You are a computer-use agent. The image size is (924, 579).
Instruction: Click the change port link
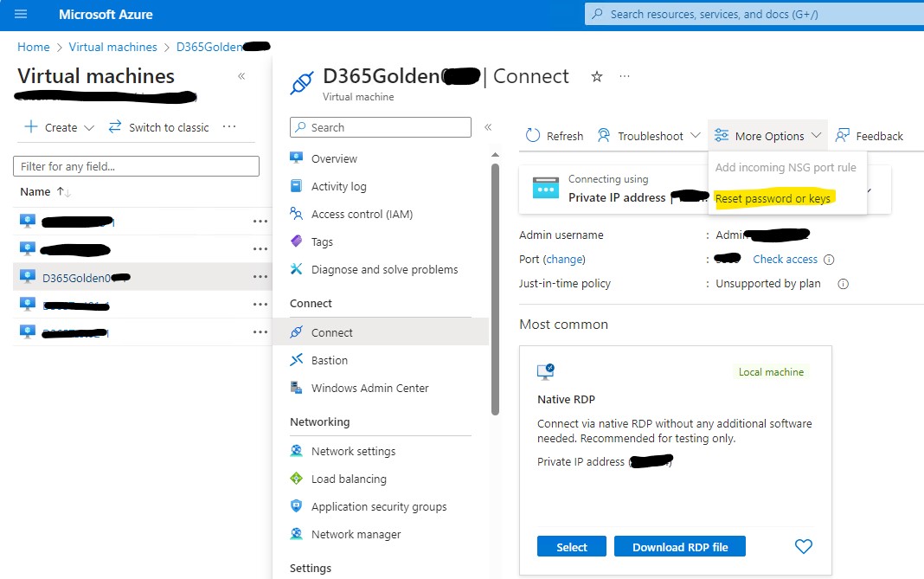coord(565,260)
